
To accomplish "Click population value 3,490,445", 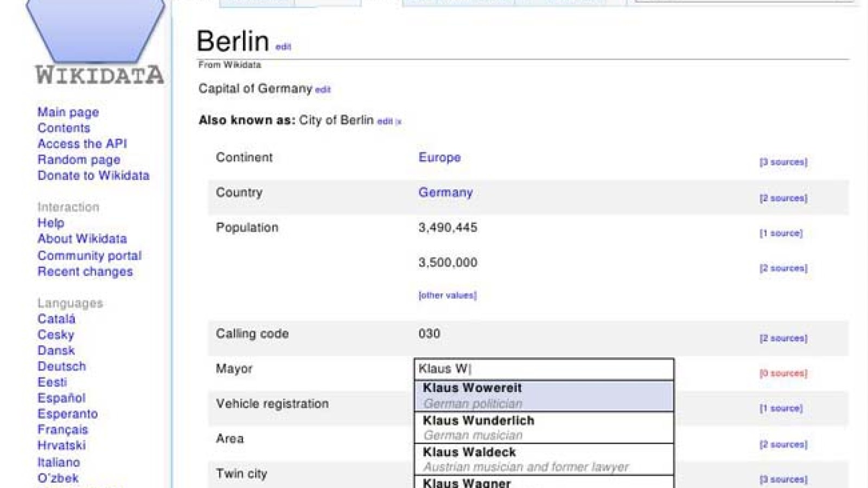I will point(448,228).
